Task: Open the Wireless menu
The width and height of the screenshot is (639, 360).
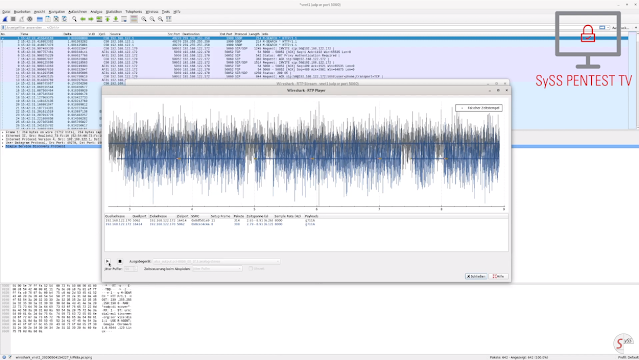Action: (x=152, y=12)
